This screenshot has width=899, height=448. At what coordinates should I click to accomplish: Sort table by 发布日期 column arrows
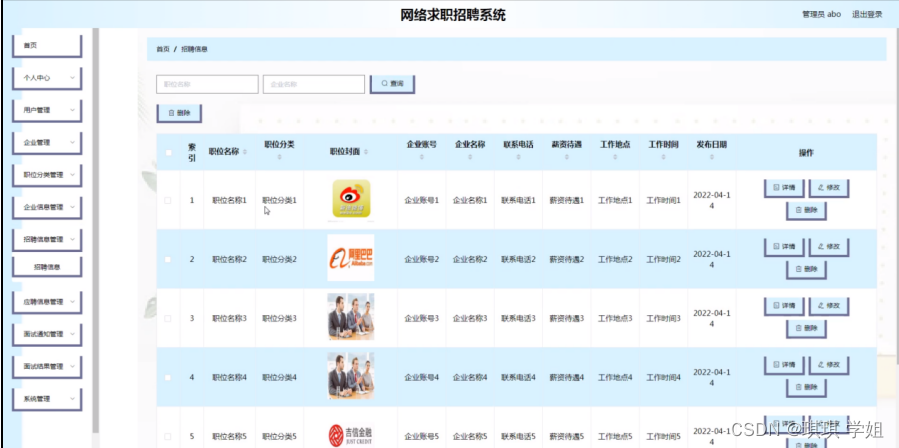coord(712,157)
